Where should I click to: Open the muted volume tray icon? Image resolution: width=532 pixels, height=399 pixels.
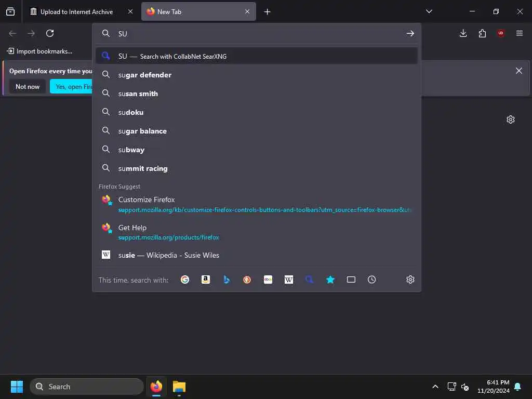pyautogui.click(x=465, y=387)
